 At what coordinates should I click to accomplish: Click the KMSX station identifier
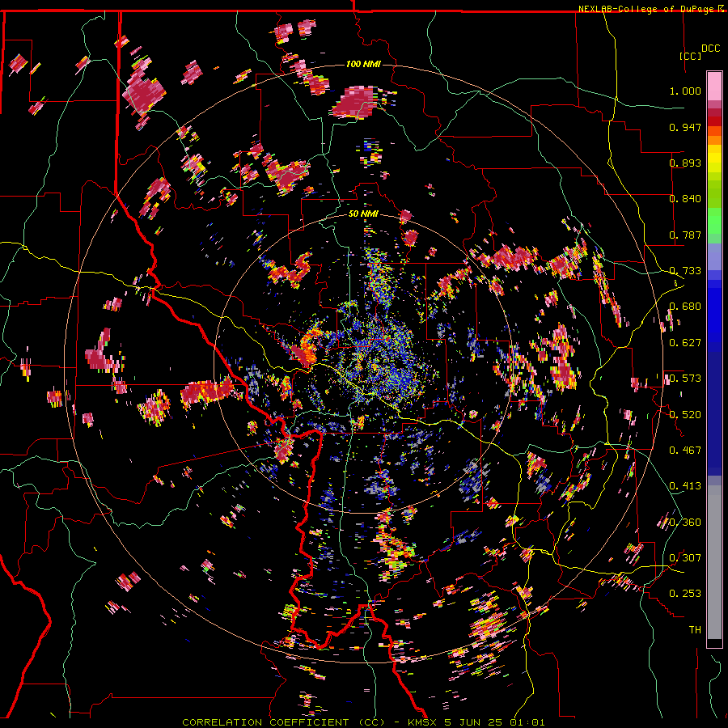coord(423,722)
